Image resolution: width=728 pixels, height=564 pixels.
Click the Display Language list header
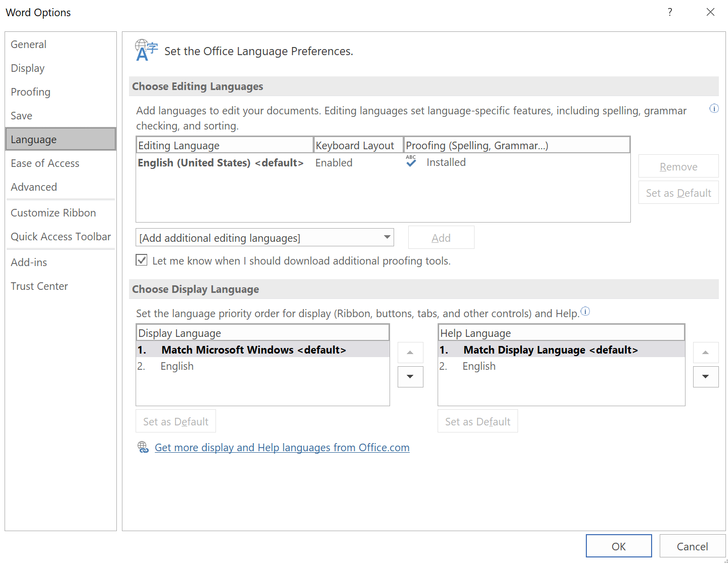263,333
